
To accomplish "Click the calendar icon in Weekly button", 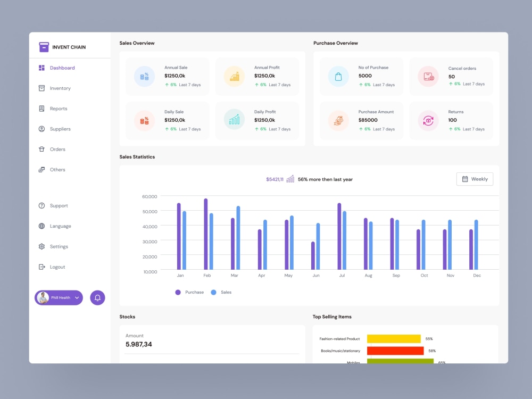I will point(465,179).
